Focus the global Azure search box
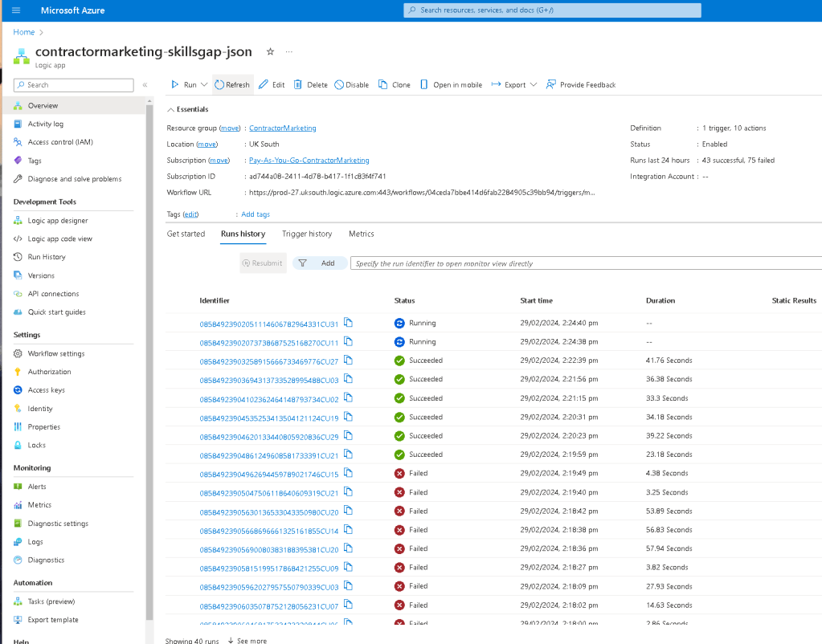The width and height of the screenshot is (822, 644). point(552,10)
